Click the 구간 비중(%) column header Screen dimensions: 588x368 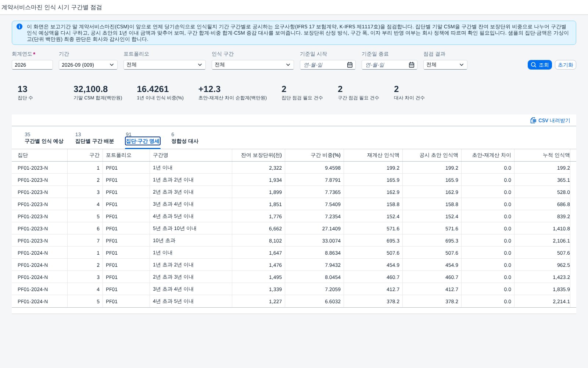[315, 155]
